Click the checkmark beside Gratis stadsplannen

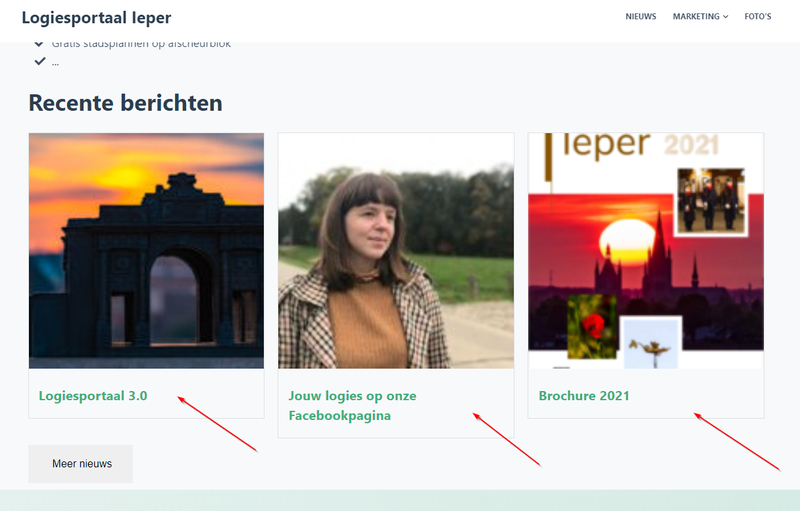[39, 44]
